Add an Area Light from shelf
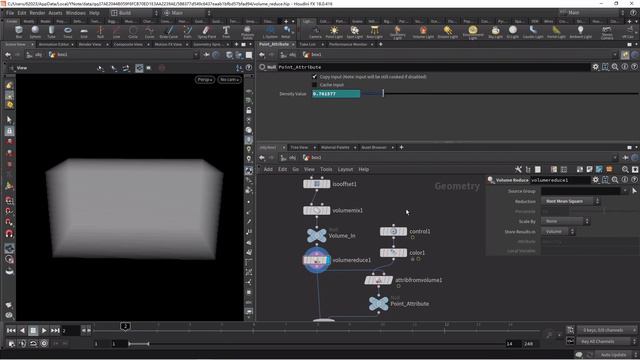The width and height of the screenshot is (640, 360). pos(375,31)
